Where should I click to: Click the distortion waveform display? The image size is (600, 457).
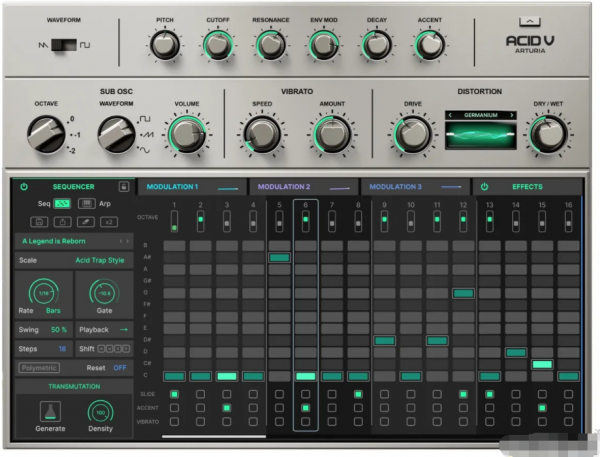pyautogui.click(x=481, y=135)
